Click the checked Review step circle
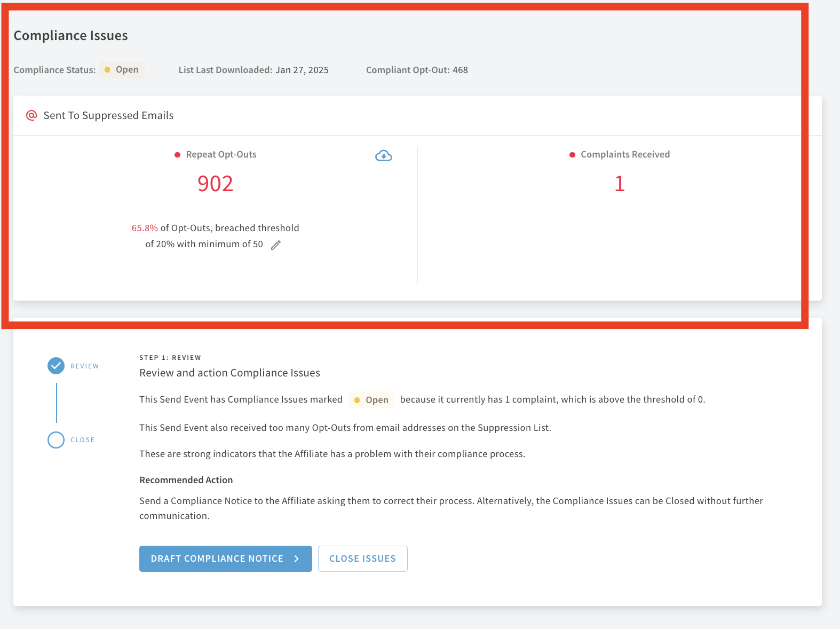Viewport: 840px width, 629px height. coord(56,366)
